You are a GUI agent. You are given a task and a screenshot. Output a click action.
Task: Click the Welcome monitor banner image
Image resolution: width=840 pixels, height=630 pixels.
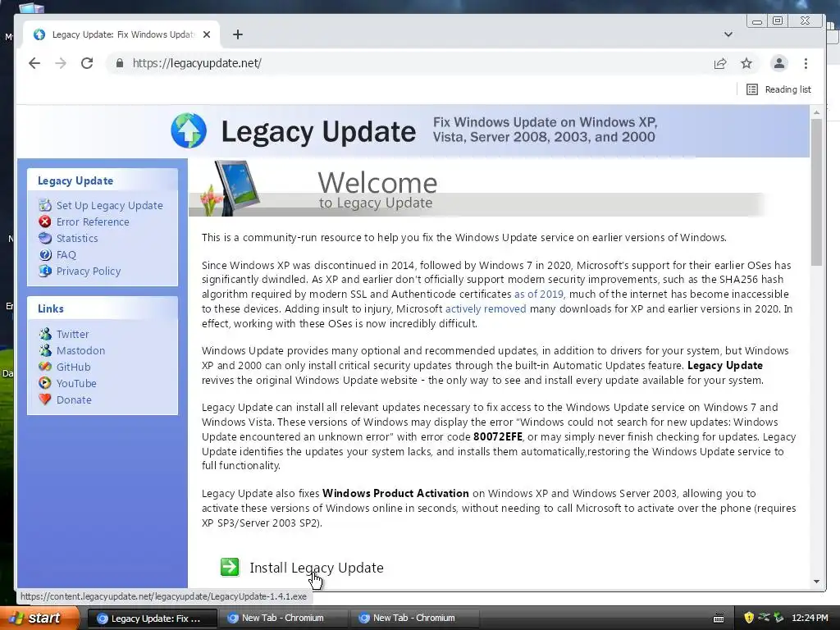(x=231, y=188)
